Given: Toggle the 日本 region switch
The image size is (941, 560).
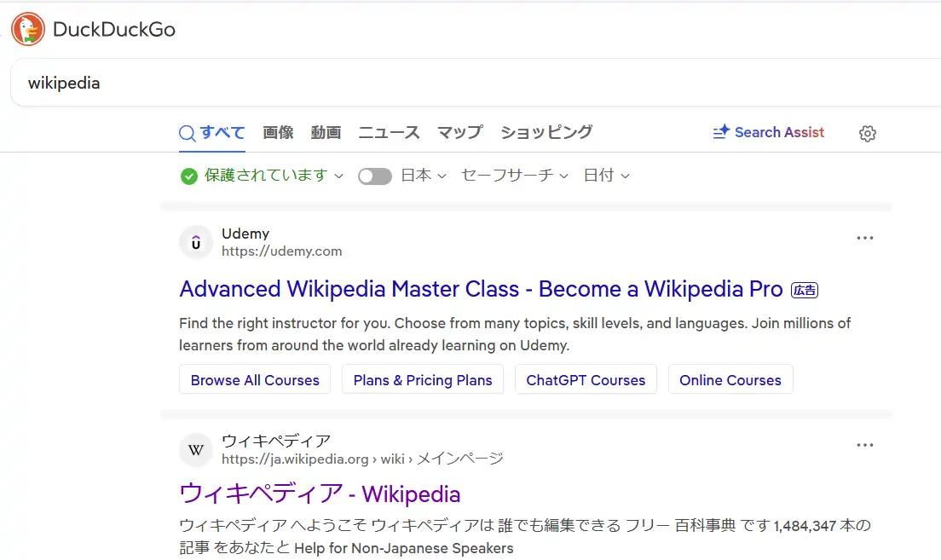Looking at the screenshot, I should click(375, 176).
